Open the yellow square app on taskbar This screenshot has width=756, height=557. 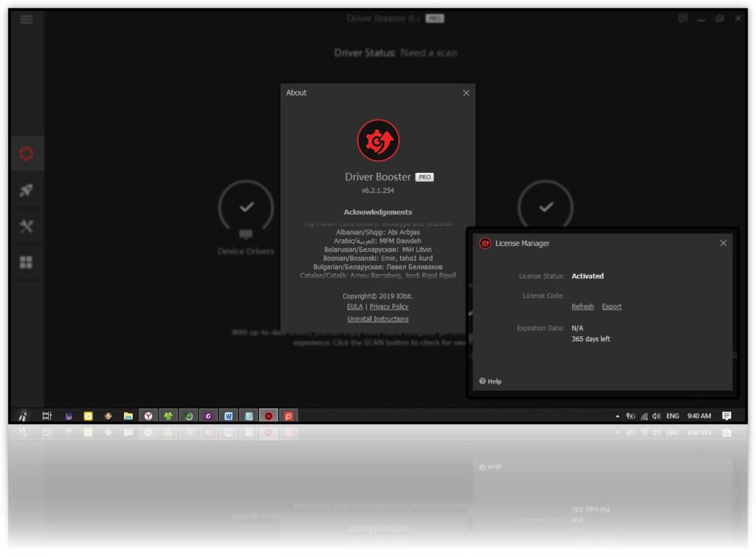[x=88, y=416]
